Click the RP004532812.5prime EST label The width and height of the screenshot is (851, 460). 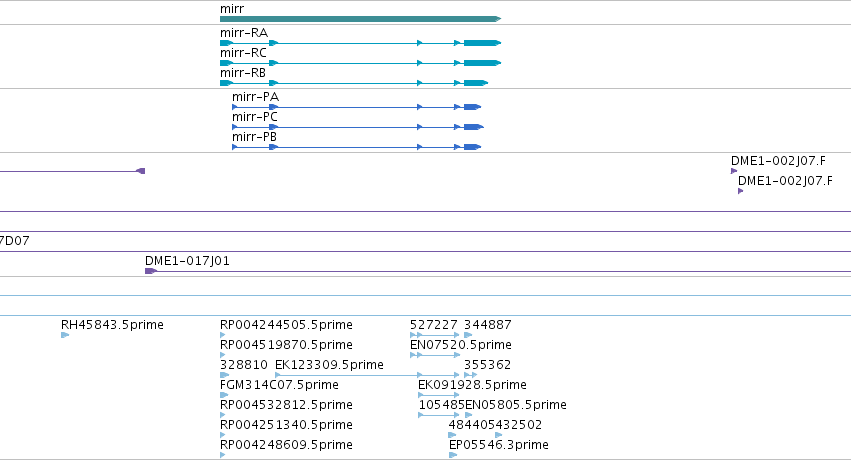pyautogui.click(x=286, y=405)
